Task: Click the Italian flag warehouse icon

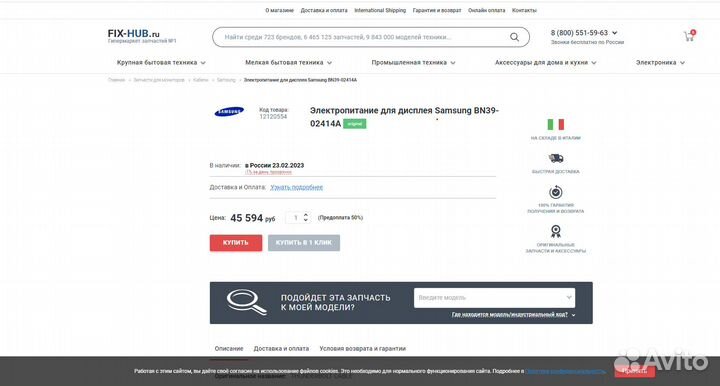Action: (x=556, y=124)
